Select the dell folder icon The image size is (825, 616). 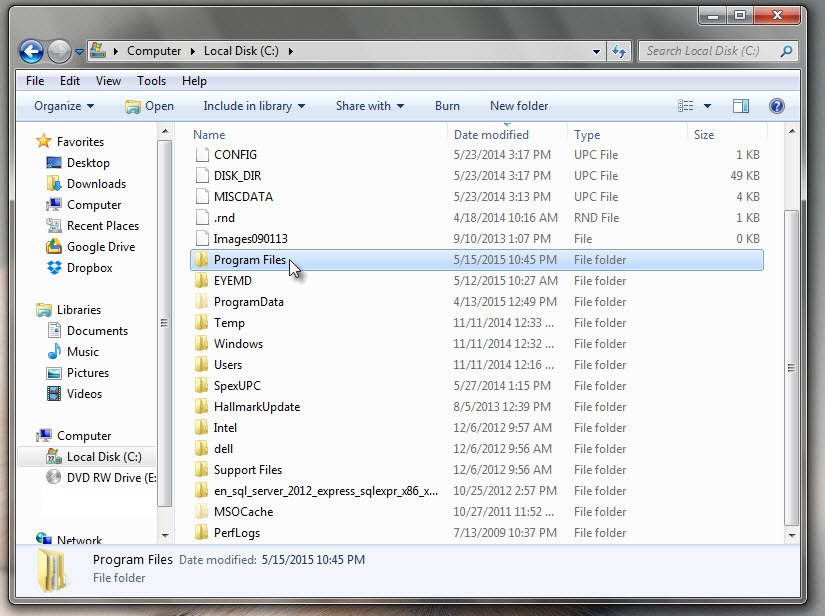pos(202,449)
